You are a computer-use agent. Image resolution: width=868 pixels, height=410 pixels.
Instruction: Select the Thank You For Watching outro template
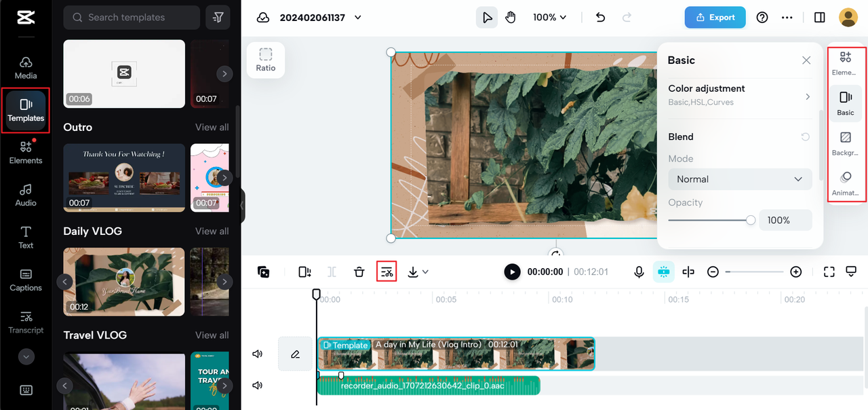click(x=124, y=177)
